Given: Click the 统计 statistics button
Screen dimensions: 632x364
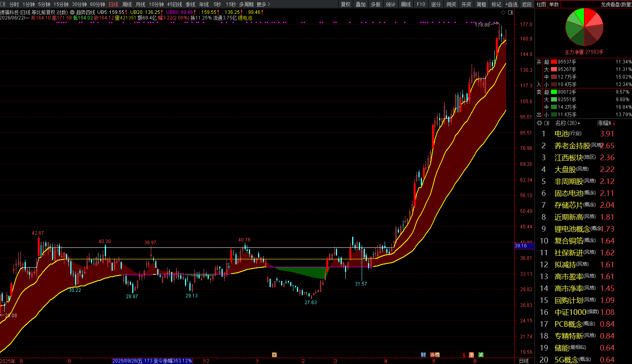Looking at the screenshot, I should pos(391,4).
